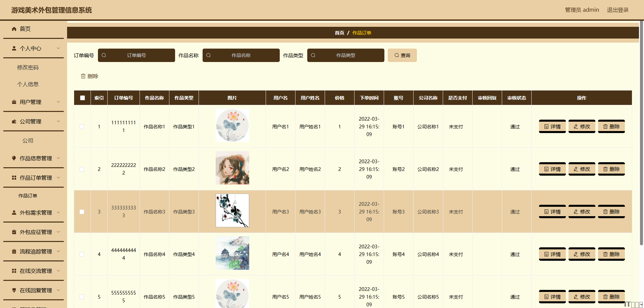The width and height of the screenshot is (644, 308).
Task: Click the person icon for 个人中心
Action: tap(14, 48)
